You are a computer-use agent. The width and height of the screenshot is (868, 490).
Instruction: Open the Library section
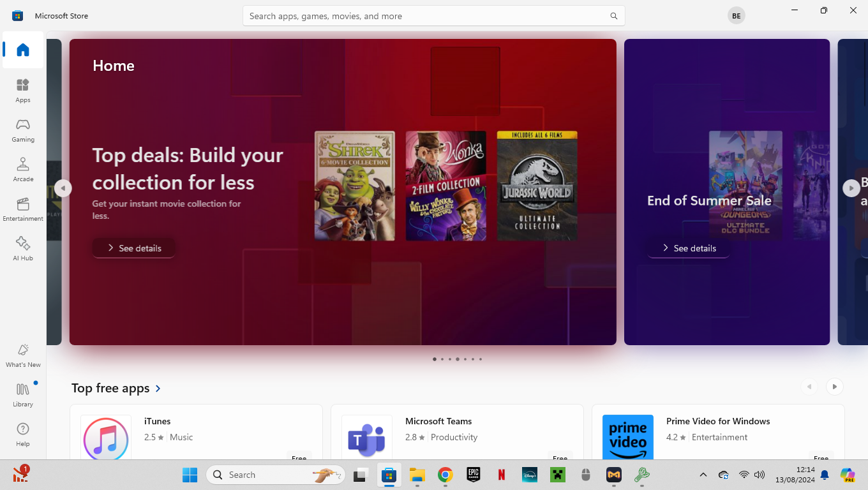tap(23, 395)
